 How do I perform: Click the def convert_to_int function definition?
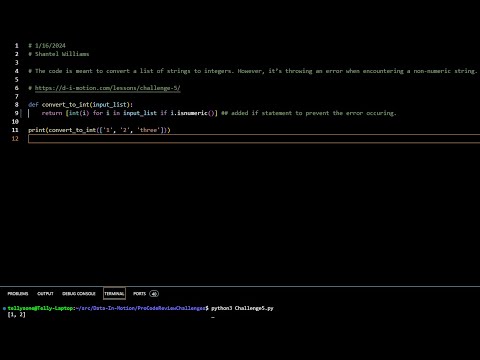80,105
